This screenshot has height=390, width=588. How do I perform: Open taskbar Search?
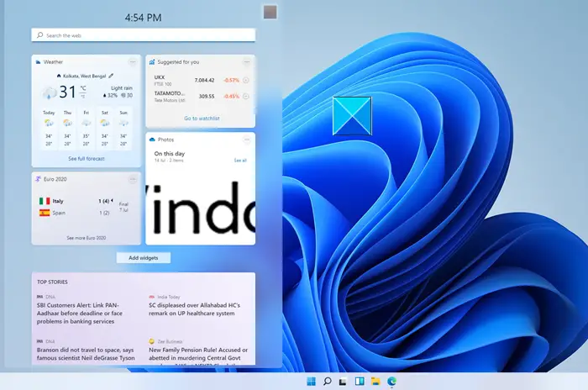[327, 382]
